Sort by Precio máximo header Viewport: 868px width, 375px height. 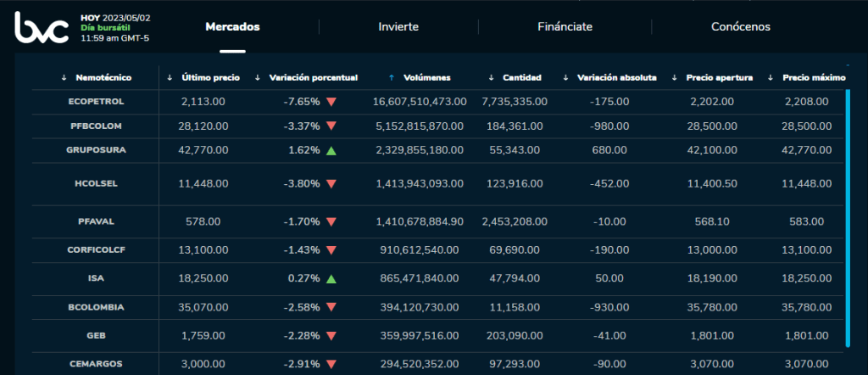coord(814,78)
